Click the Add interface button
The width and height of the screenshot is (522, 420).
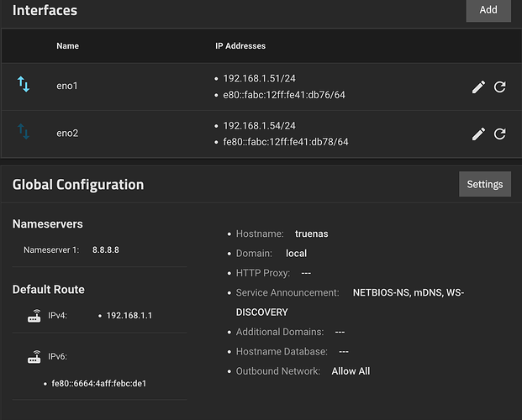(x=488, y=10)
